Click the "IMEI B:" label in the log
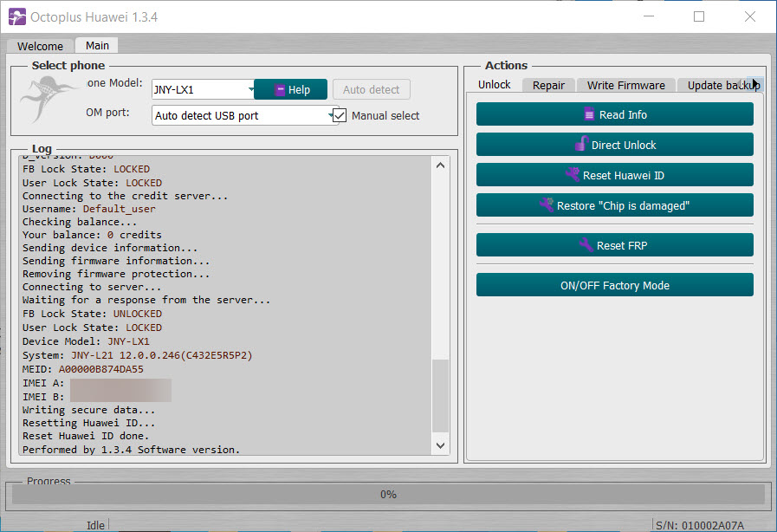Image resolution: width=777 pixels, height=532 pixels. pyautogui.click(x=43, y=397)
